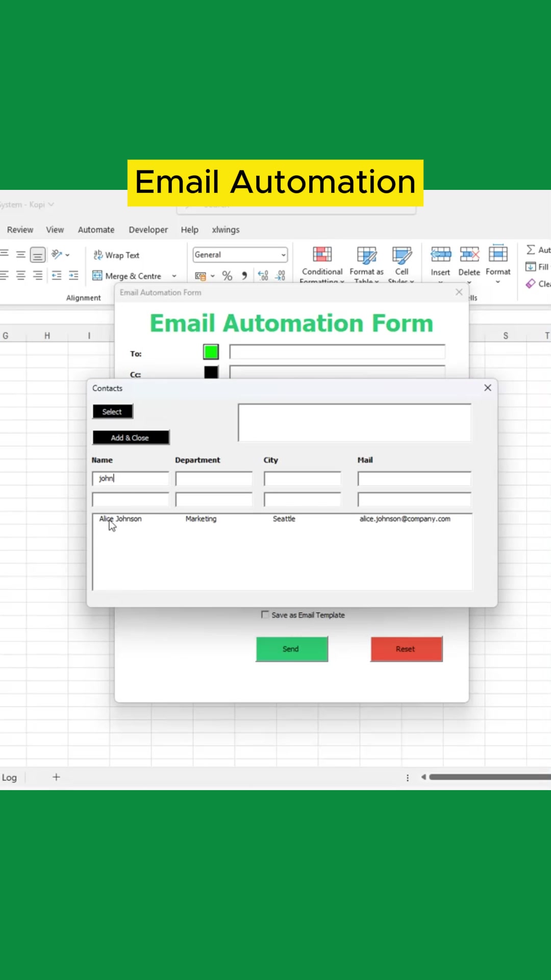The image size is (551, 980).
Task: Click the comma style icon
Action: [x=245, y=276]
